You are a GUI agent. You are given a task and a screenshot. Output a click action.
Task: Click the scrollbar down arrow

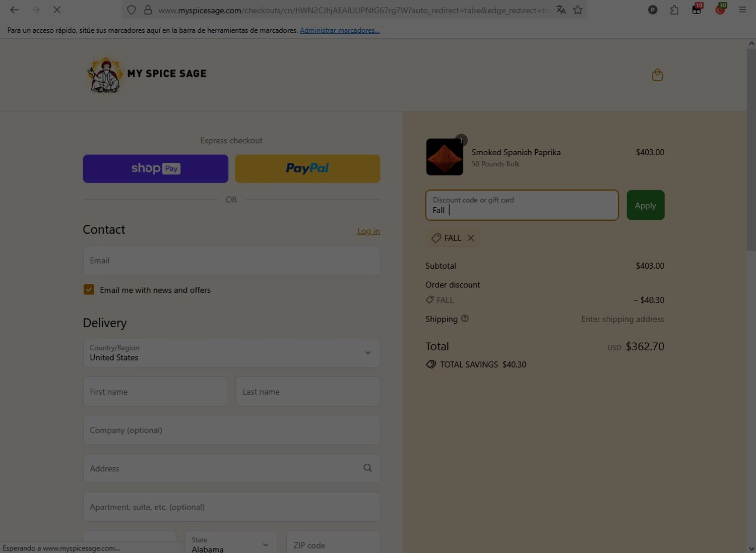coord(751,548)
